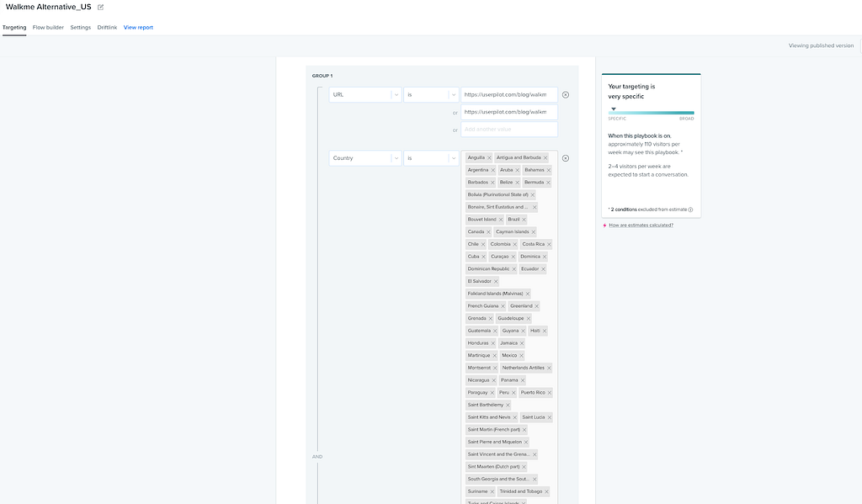862x504 pixels.
Task: Remove the Aruba tag
Action: 518,170
